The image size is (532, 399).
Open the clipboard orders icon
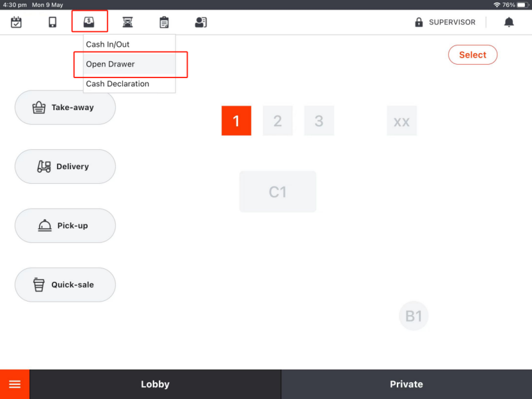point(165,22)
